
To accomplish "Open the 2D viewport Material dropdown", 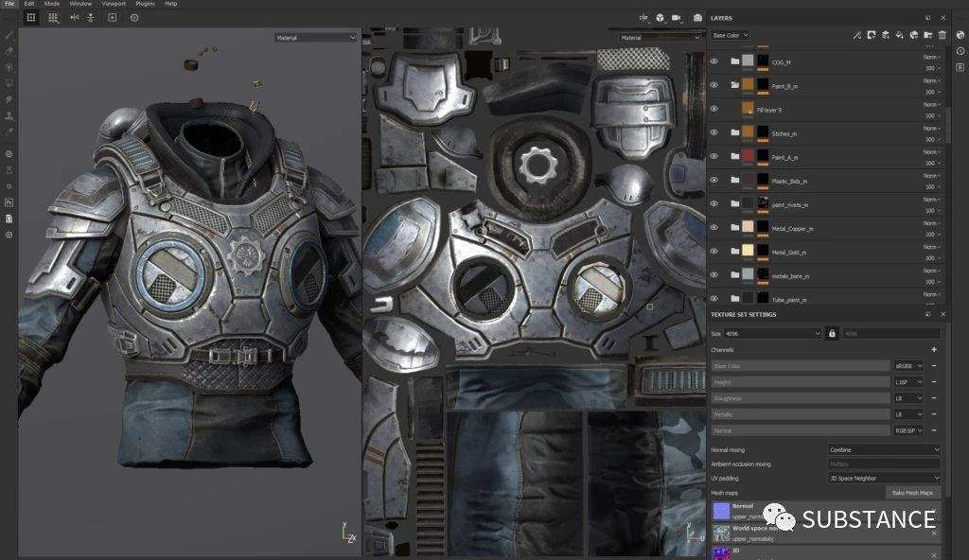I will pos(660,38).
